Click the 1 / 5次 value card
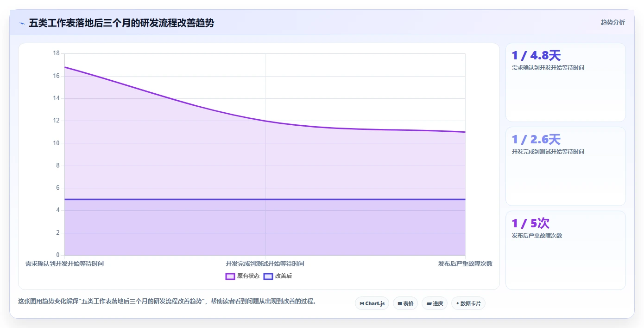644x328 pixels. click(566, 250)
